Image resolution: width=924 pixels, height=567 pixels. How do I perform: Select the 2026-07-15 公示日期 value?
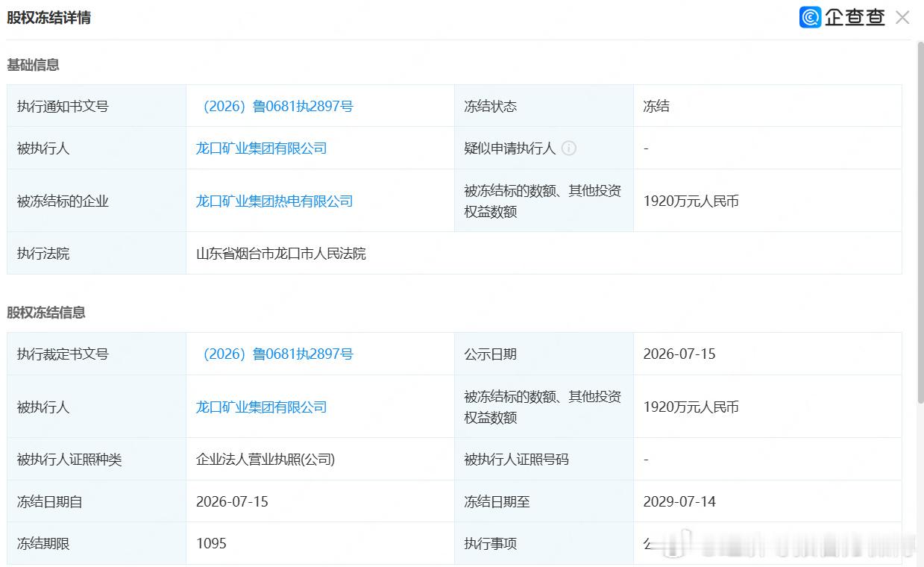(679, 354)
